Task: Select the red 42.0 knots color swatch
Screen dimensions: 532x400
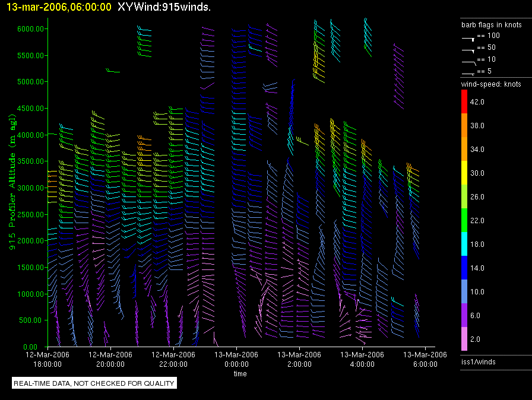Action: coord(465,101)
